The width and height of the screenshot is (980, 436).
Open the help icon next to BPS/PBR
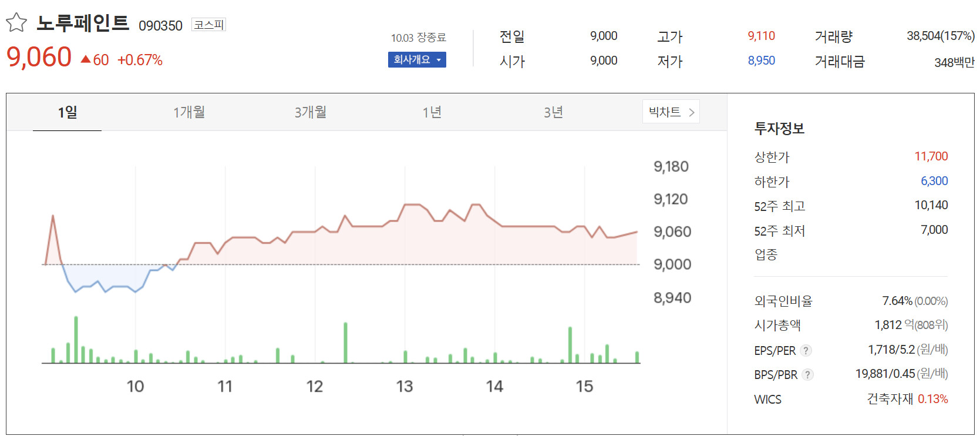(x=808, y=375)
